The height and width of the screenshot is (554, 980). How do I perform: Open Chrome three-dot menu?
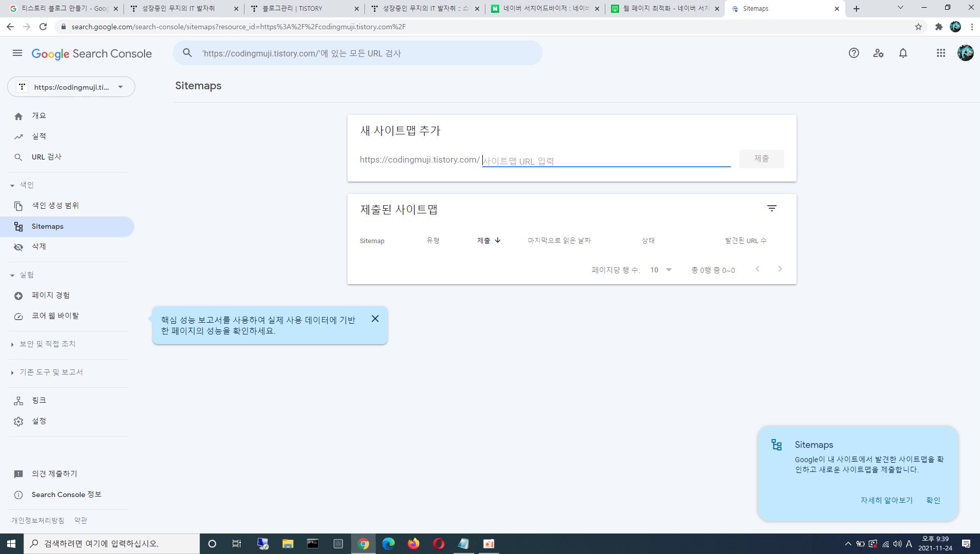(972, 27)
